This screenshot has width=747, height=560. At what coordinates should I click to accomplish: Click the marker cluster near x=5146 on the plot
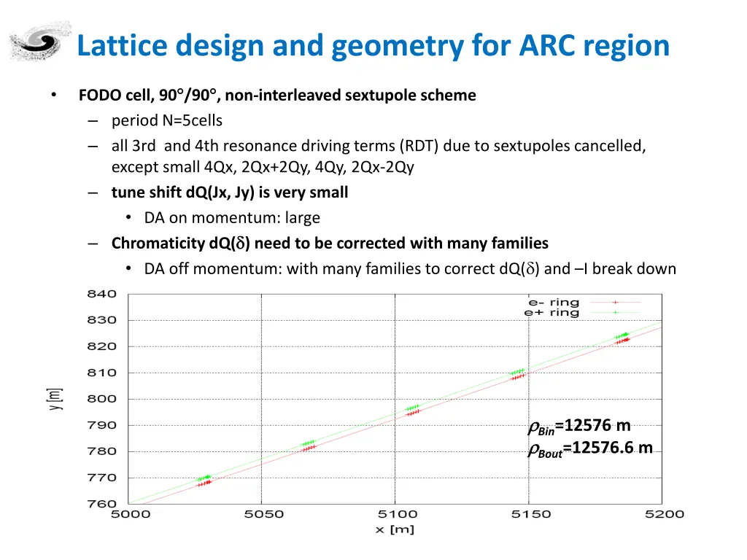tap(518, 374)
